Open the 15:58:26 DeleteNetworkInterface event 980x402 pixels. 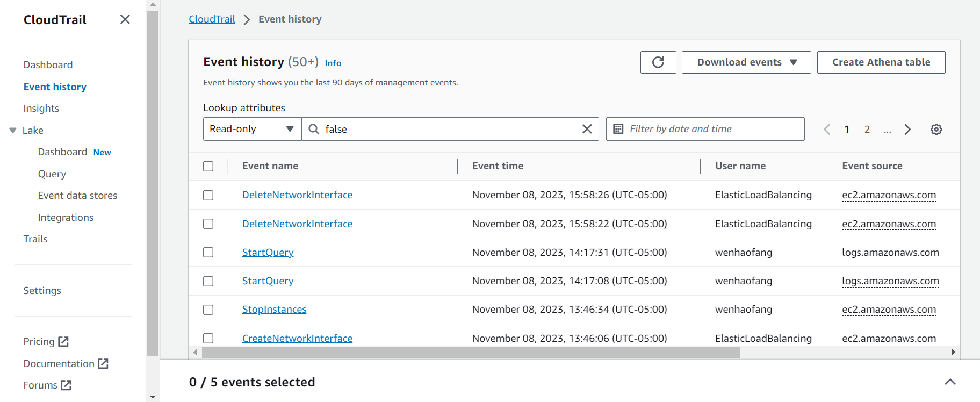[x=297, y=195]
